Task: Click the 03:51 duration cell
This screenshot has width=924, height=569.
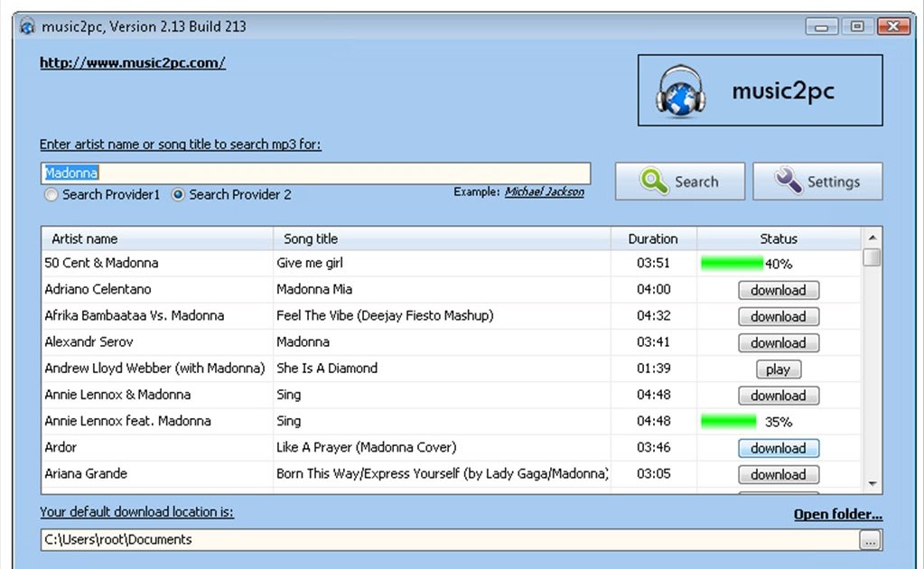Action: 654,264
